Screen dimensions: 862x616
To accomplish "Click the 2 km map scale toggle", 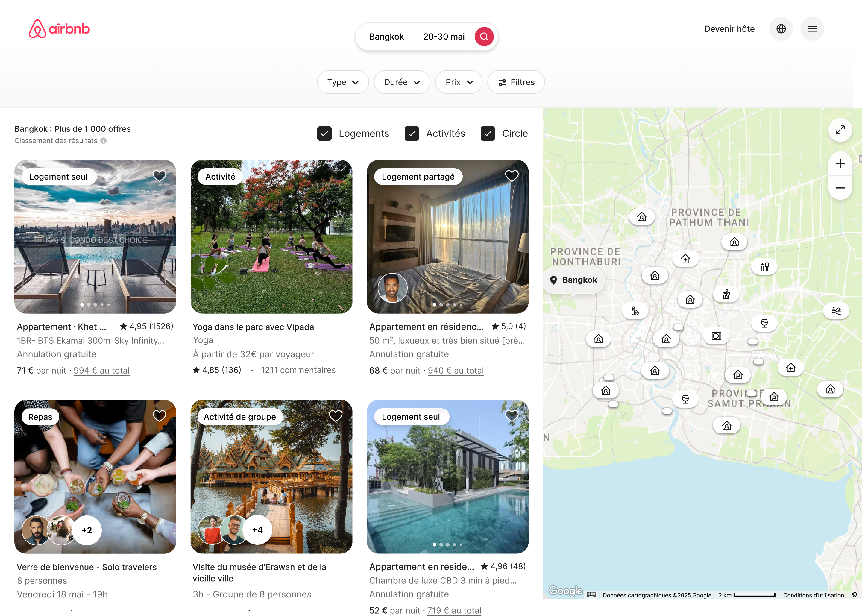I will [747, 595].
